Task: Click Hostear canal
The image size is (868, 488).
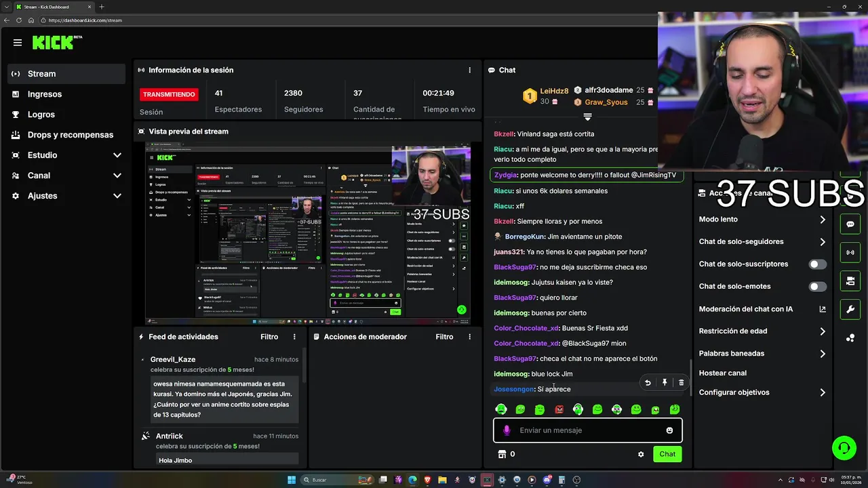Action: click(x=723, y=373)
